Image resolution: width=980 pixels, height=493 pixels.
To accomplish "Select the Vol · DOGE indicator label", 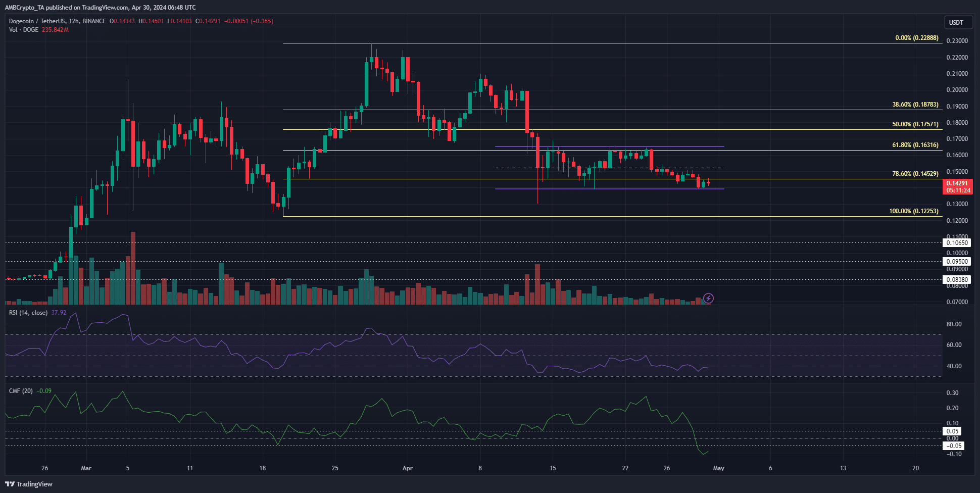I will [x=24, y=30].
